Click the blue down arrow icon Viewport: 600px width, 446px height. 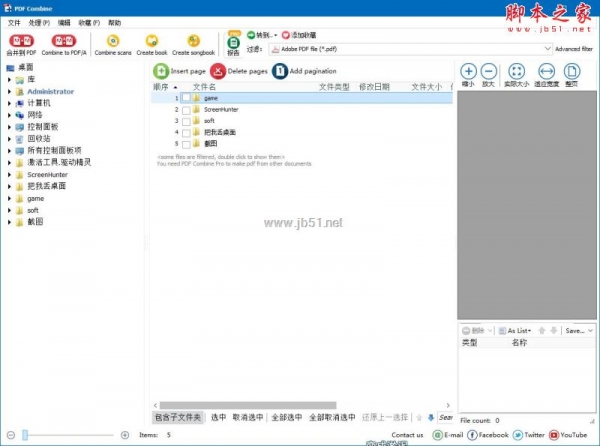[x=431, y=417]
